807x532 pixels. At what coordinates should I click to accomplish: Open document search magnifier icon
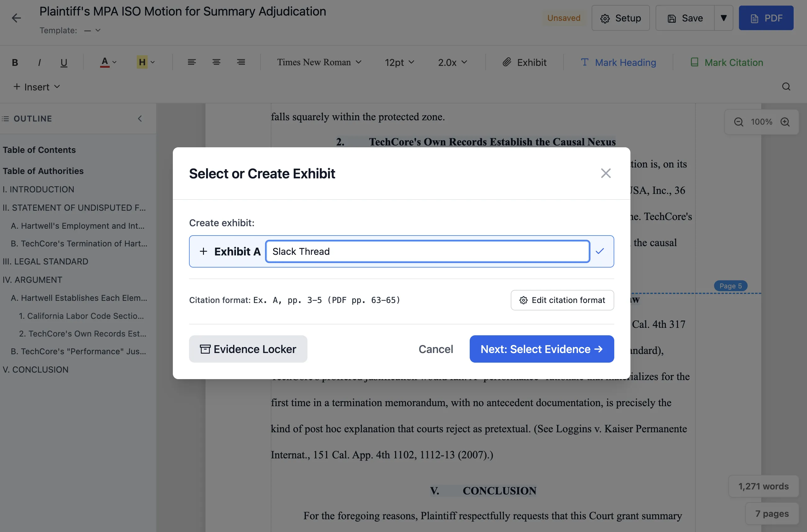(786, 87)
